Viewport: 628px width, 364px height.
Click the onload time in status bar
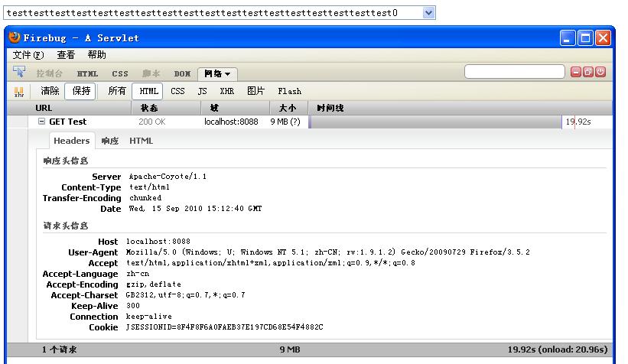573,349
